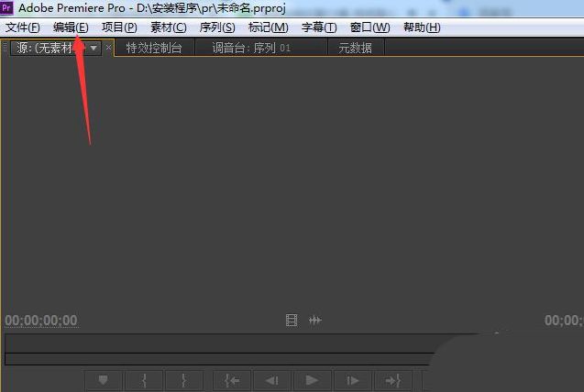This screenshot has height=392, width=584.
Task: Open the 元数据 tab
Action: 355,48
